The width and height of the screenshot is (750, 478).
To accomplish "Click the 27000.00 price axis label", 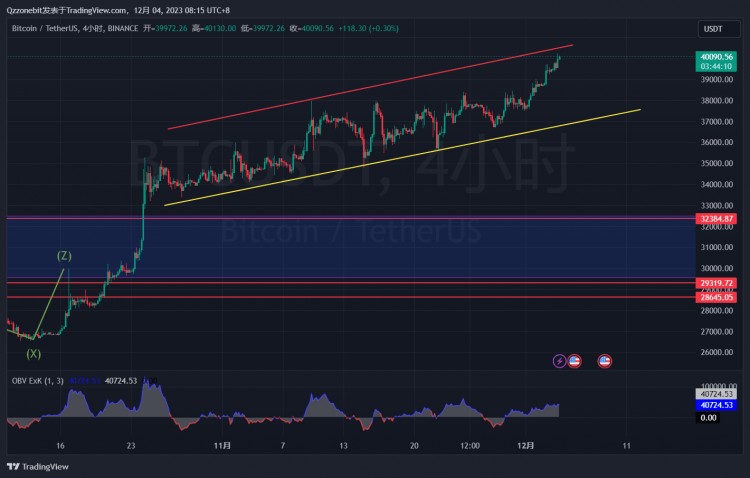I will point(717,332).
